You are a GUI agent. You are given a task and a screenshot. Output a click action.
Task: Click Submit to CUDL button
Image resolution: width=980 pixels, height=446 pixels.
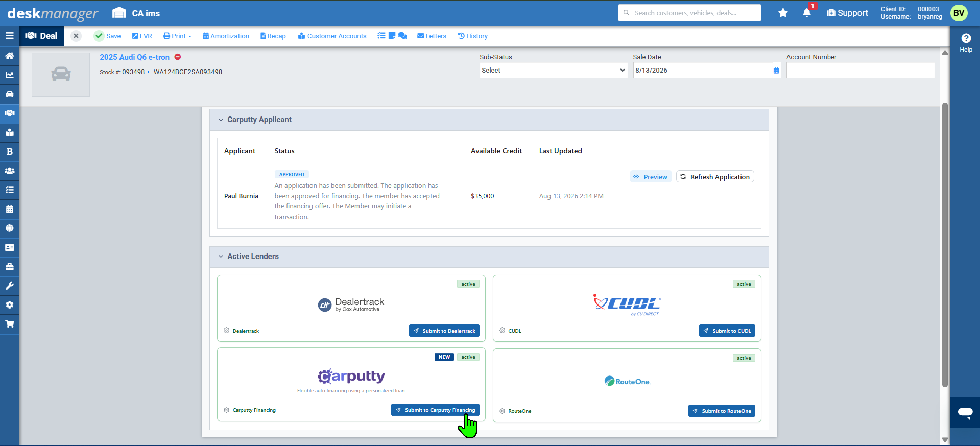[727, 331]
